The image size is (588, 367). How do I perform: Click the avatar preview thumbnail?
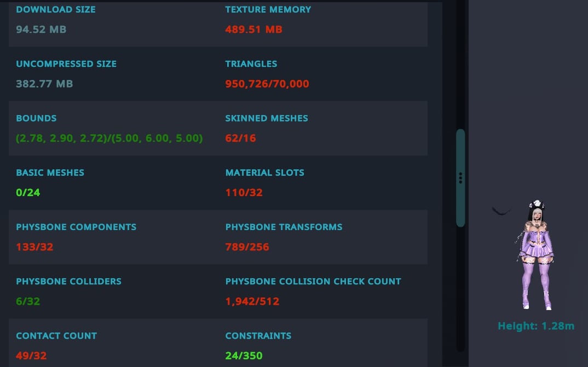coord(536,255)
